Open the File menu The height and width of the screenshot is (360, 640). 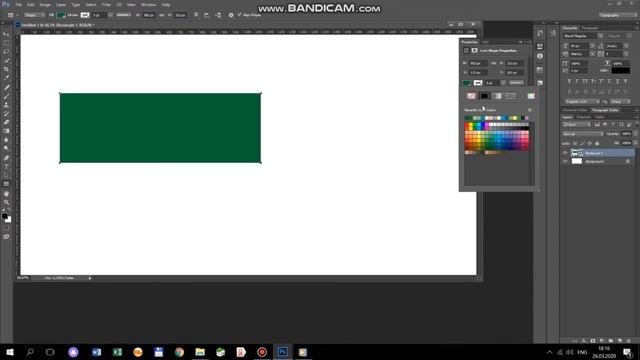[19, 4]
